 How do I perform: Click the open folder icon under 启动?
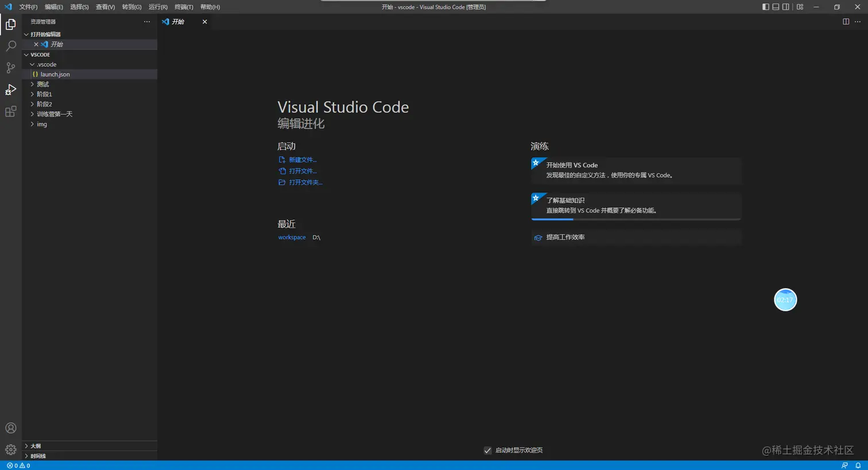282,182
